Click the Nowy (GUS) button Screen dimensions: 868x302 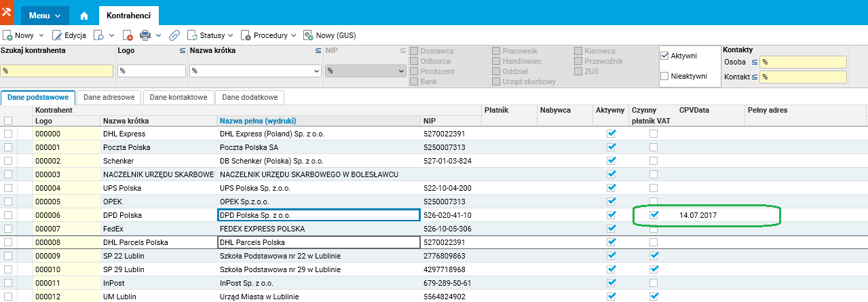coord(329,35)
